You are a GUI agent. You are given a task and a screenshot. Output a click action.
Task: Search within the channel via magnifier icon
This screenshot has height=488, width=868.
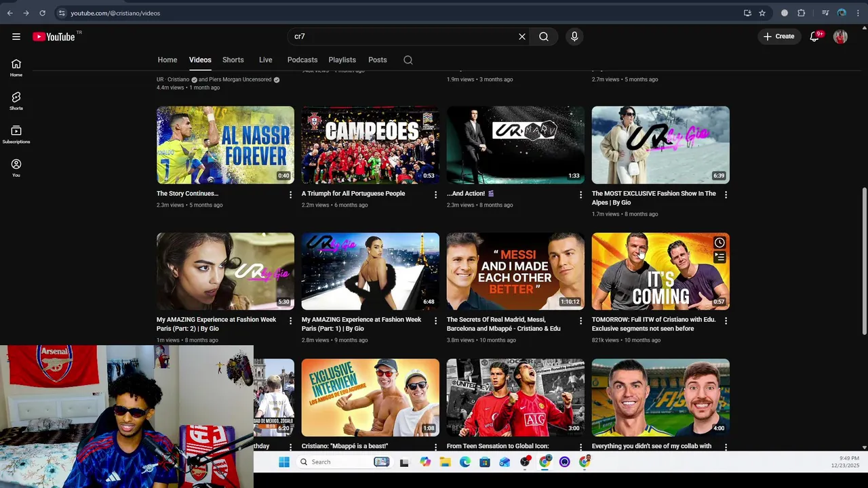(408, 60)
